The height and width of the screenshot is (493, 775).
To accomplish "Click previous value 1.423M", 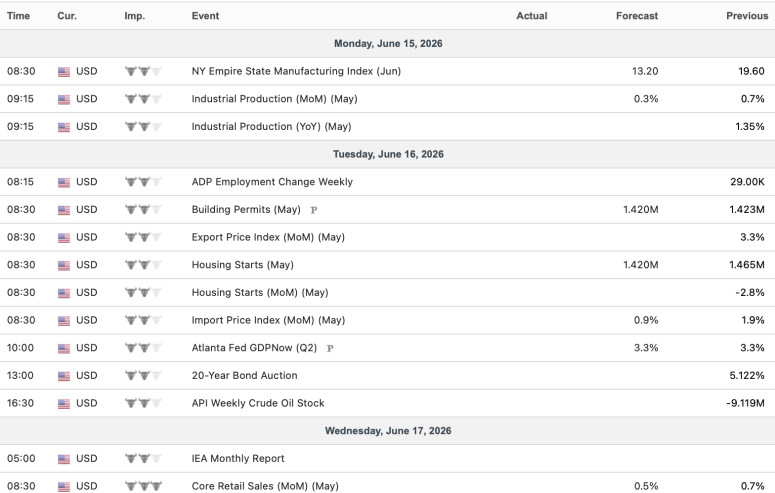I will click(747, 210).
